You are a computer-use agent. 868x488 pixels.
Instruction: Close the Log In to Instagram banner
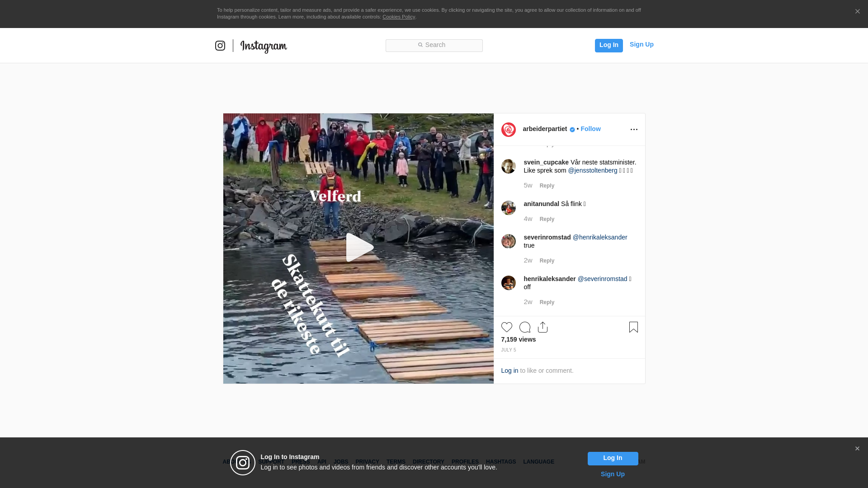pos(857,449)
